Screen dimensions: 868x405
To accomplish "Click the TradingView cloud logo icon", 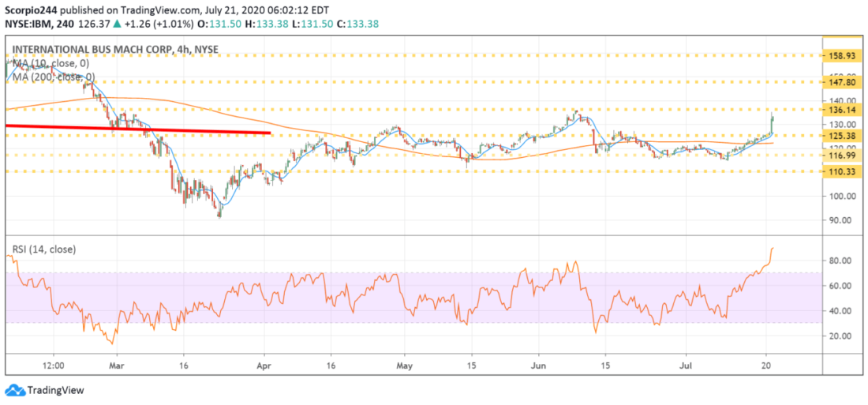I will tap(14, 390).
